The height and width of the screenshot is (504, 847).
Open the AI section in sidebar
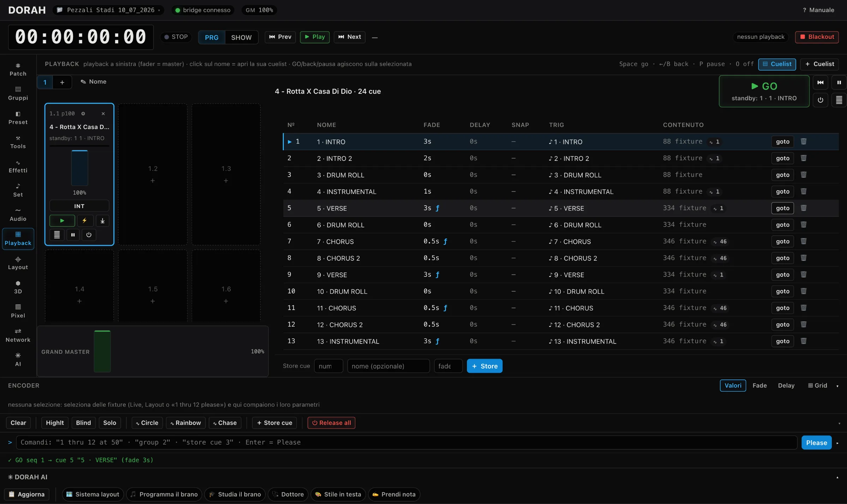(x=18, y=360)
